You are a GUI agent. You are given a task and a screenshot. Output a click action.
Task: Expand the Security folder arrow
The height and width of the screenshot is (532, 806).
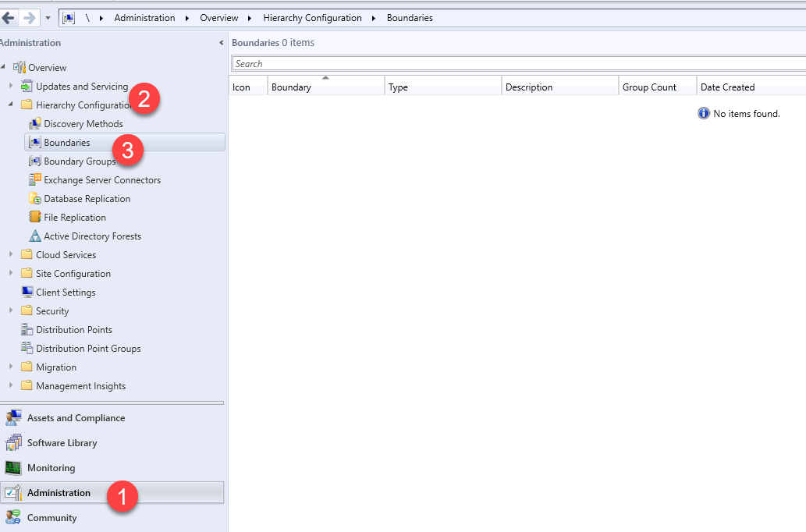pyautogui.click(x=11, y=311)
